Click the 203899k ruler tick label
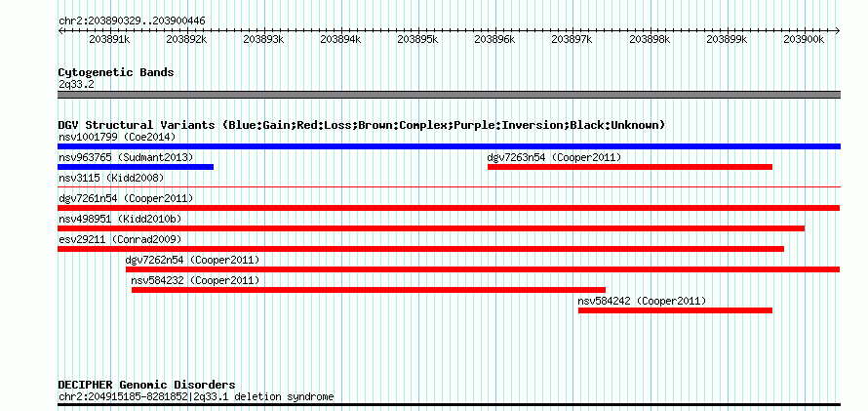Image resolution: width=868 pixels, height=411 pixels. pyautogui.click(x=727, y=39)
